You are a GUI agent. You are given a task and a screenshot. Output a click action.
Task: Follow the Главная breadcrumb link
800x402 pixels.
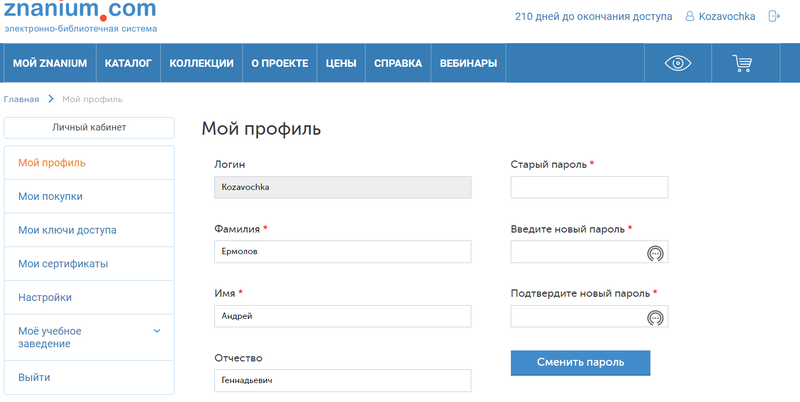coord(21,99)
